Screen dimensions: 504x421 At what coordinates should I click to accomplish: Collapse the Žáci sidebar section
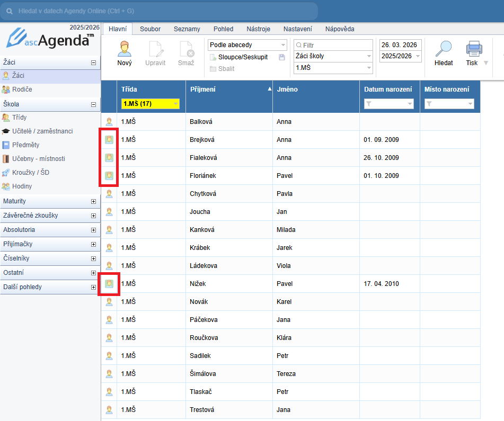click(93, 62)
